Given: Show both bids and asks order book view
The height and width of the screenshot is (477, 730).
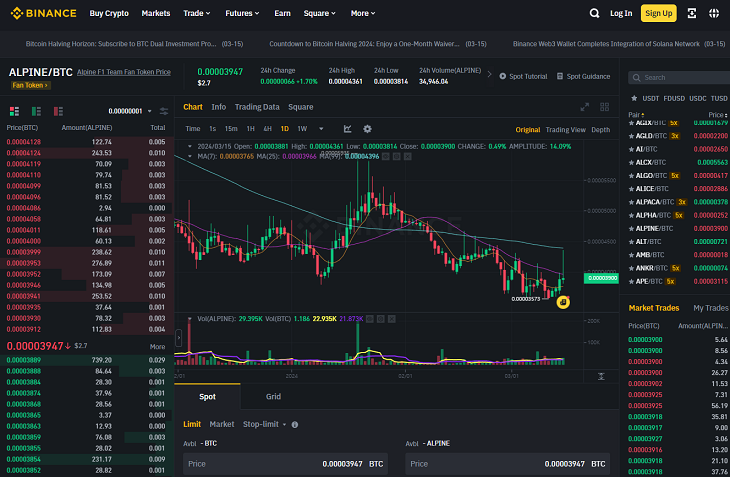Looking at the screenshot, I should [14, 111].
